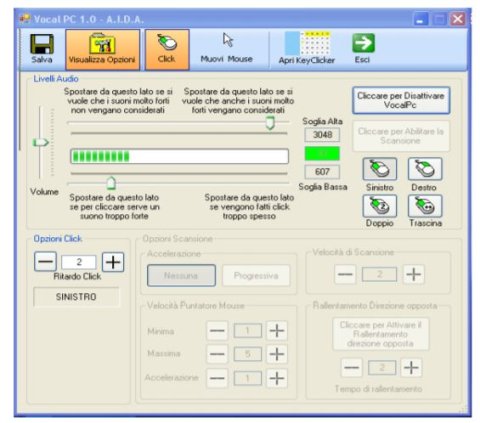The width and height of the screenshot is (480, 423).
Task: Click the Tempo di rallentamento value field
Action: [382, 368]
